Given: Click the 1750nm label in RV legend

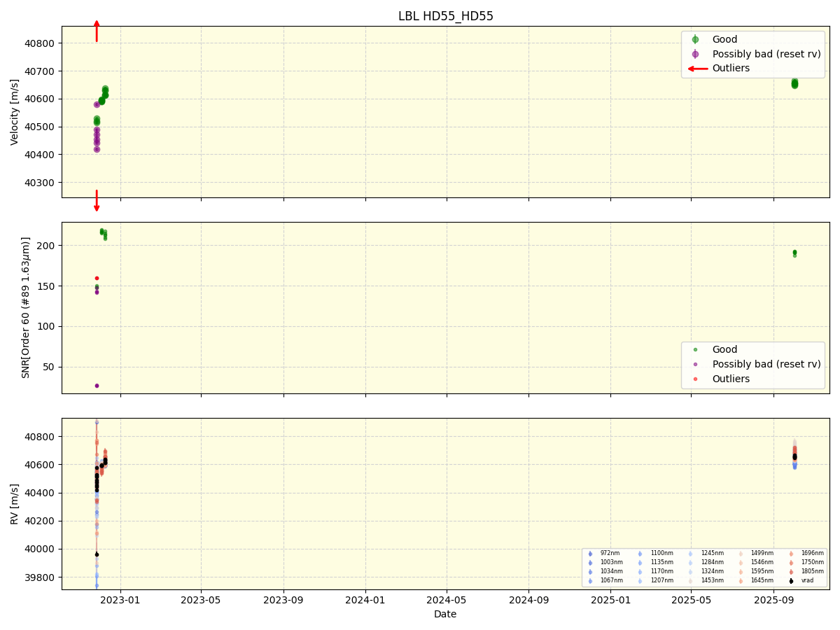Looking at the screenshot, I should click(x=813, y=563).
